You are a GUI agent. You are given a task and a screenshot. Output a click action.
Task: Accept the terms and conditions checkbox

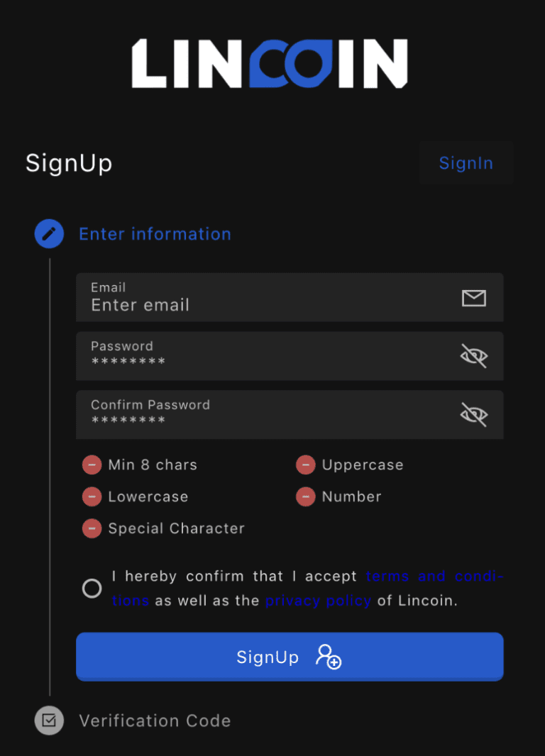(92, 588)
